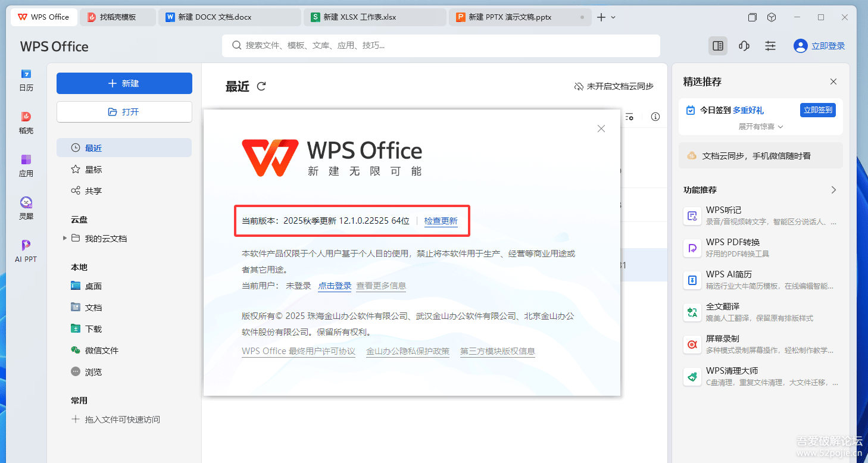This screenshot has height=463, width=868.
Task: Select 星标 in the left navigation
Action: coord(124,170)
